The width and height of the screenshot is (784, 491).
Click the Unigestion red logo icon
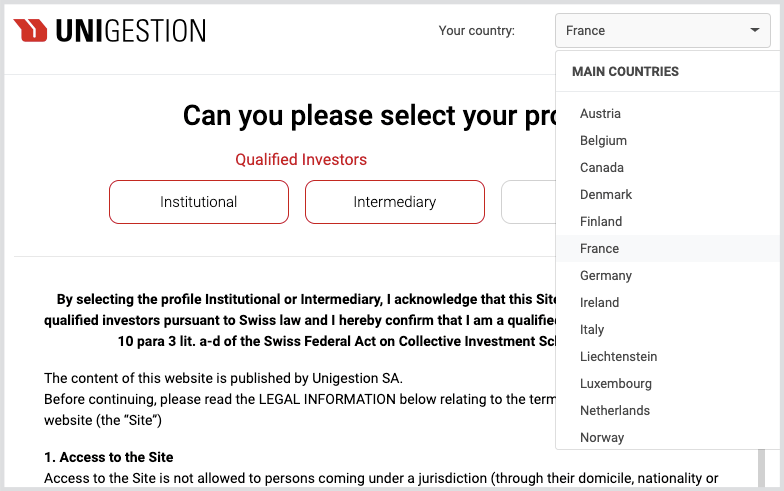30,30
